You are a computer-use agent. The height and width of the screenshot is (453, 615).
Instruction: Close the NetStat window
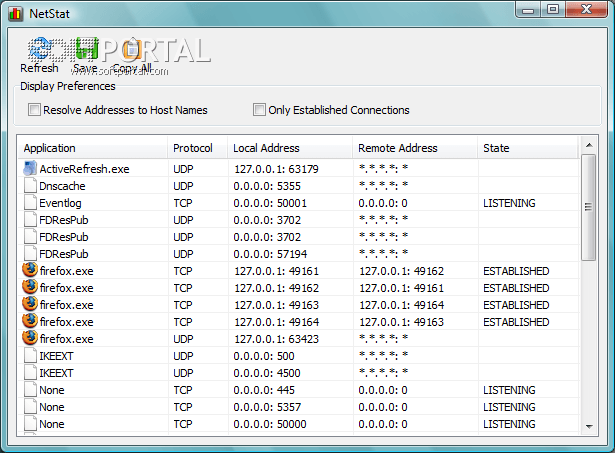click(586, 9)
